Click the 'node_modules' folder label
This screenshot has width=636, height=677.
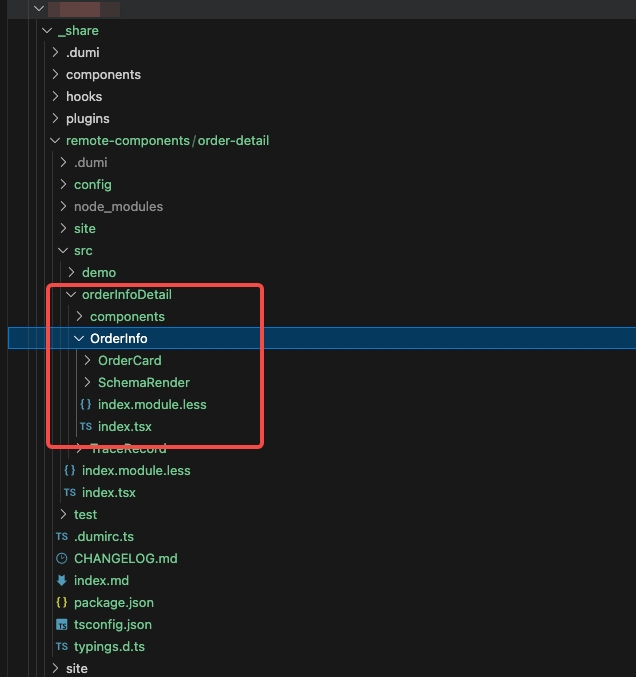click(x=118, y=206)
